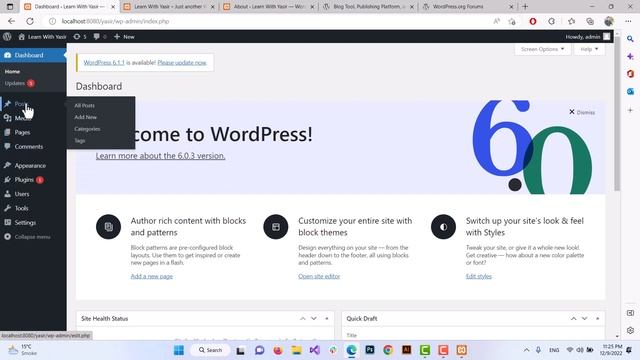Click the Please update now link
The image size is (640, 360).
[x=182, y=62]
